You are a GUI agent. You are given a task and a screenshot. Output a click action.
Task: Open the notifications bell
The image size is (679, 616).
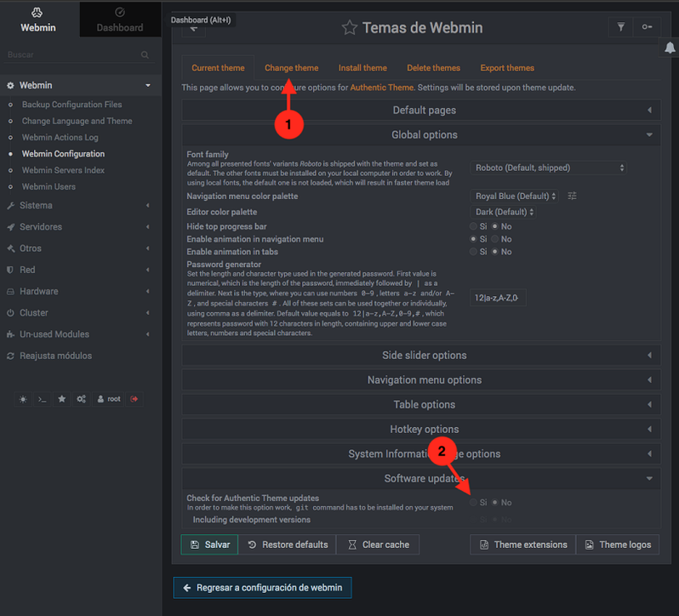pyautogui.click(x=670, y=48)
